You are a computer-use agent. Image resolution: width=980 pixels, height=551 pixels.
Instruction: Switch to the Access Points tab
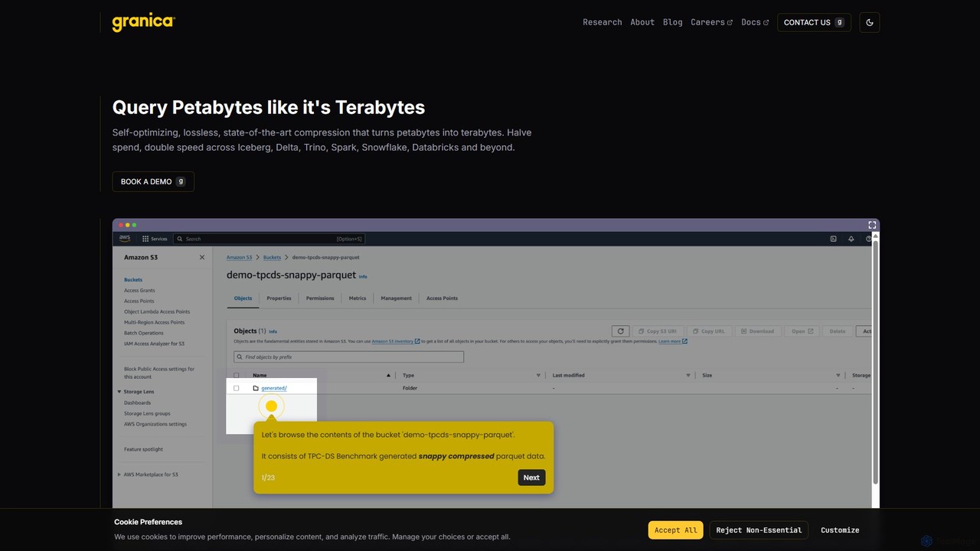(442, 298)
